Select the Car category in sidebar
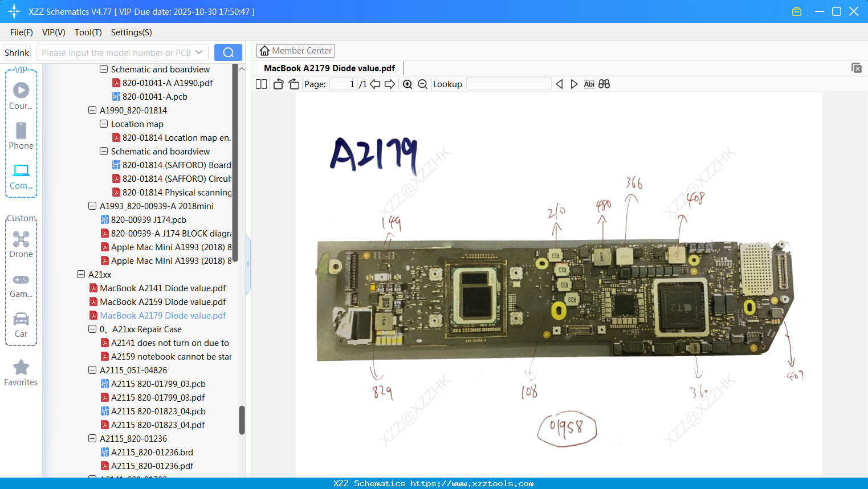 tap(21, 324)
